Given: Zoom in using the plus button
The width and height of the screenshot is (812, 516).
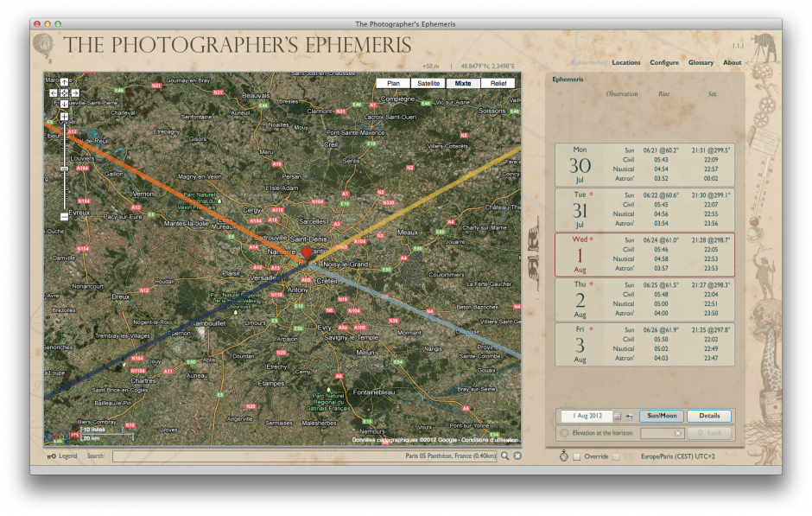Looking at the screenshot, I should coord(64,117).
